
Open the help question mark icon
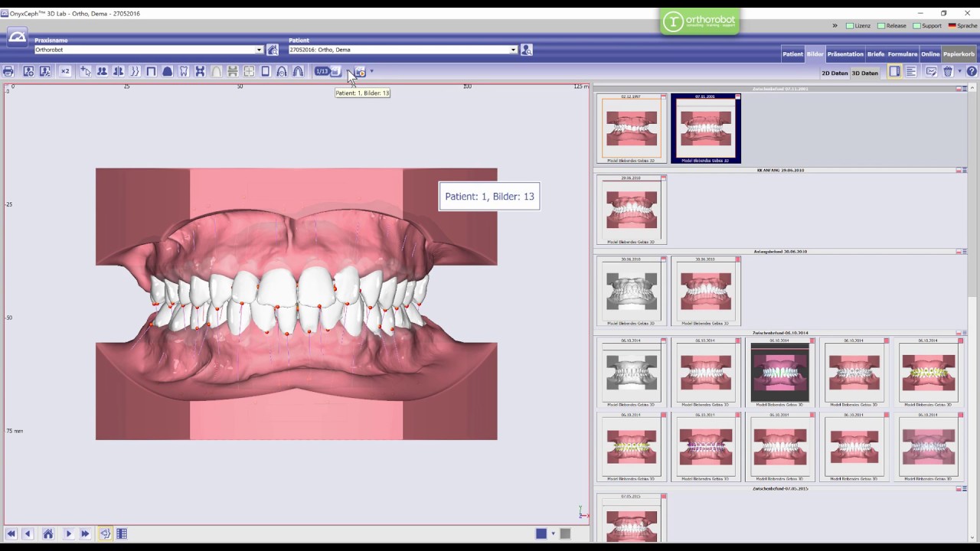[x=972, y=71]
